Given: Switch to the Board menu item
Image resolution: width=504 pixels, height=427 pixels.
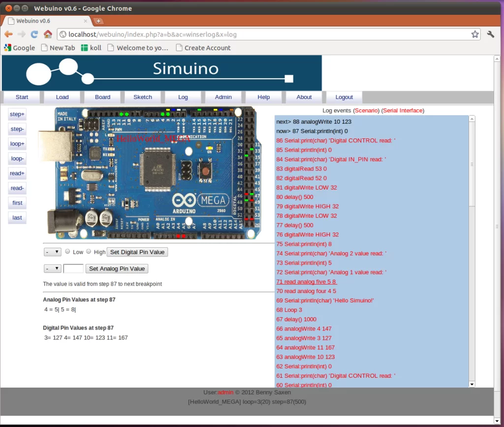Looking at the screenshot, I should (102, 97).
